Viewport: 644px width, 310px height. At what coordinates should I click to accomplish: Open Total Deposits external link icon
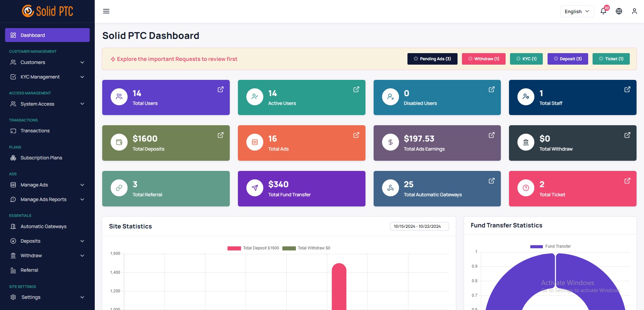[220, 135]
